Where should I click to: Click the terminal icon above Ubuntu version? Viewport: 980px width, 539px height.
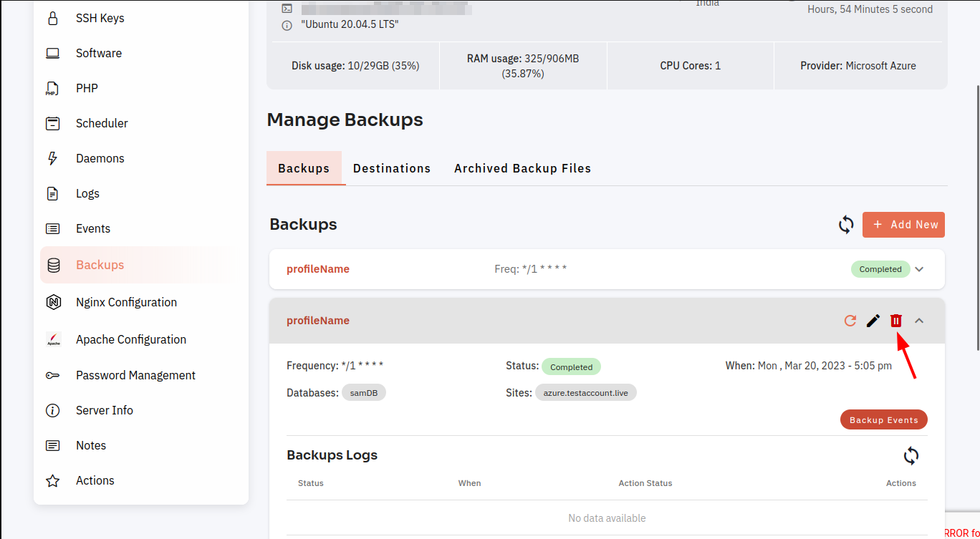point(287,9)
